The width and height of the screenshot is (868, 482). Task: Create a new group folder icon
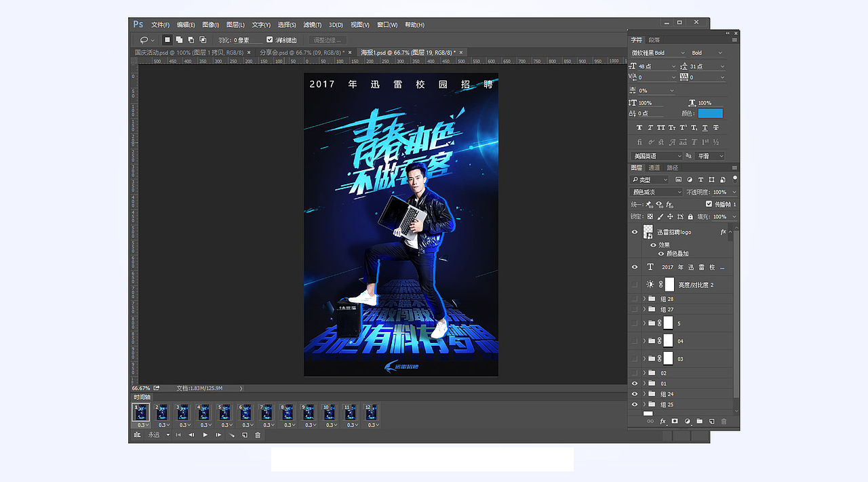click(x=699, y=422)
